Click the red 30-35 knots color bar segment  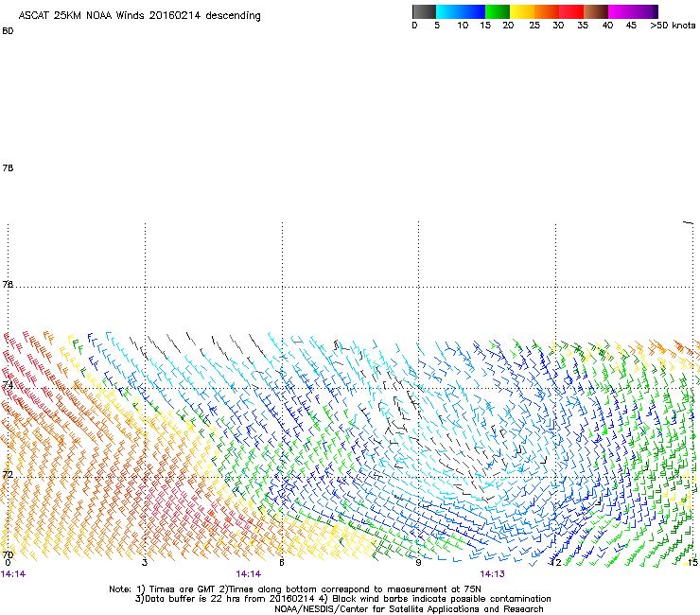coord(571,11)
